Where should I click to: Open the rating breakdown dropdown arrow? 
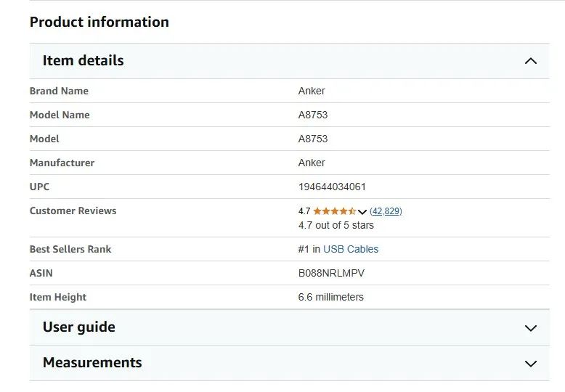[362, 211]
